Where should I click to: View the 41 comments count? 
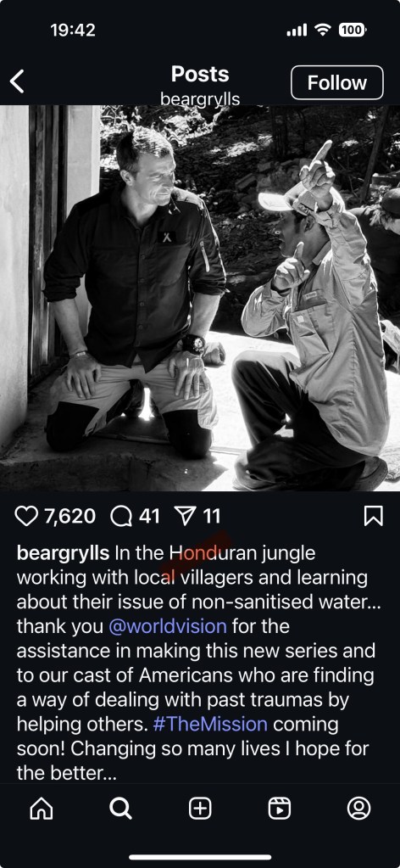[149, 517]
